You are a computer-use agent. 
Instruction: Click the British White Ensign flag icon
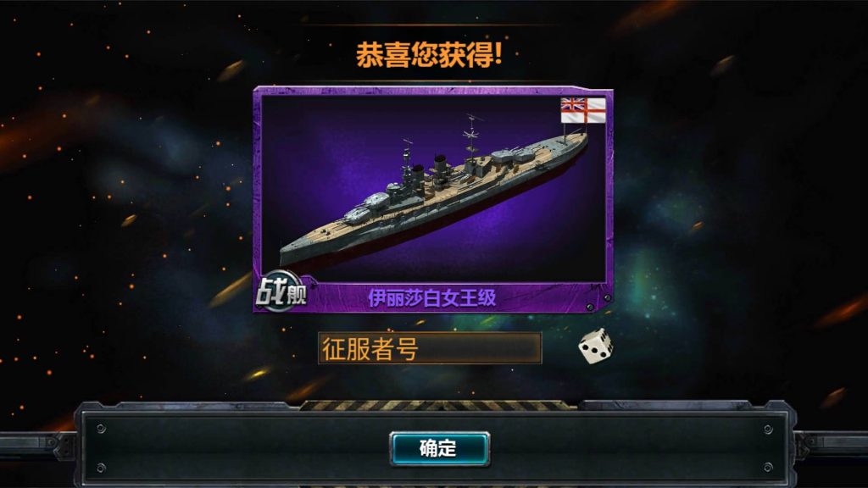[583, 110]
